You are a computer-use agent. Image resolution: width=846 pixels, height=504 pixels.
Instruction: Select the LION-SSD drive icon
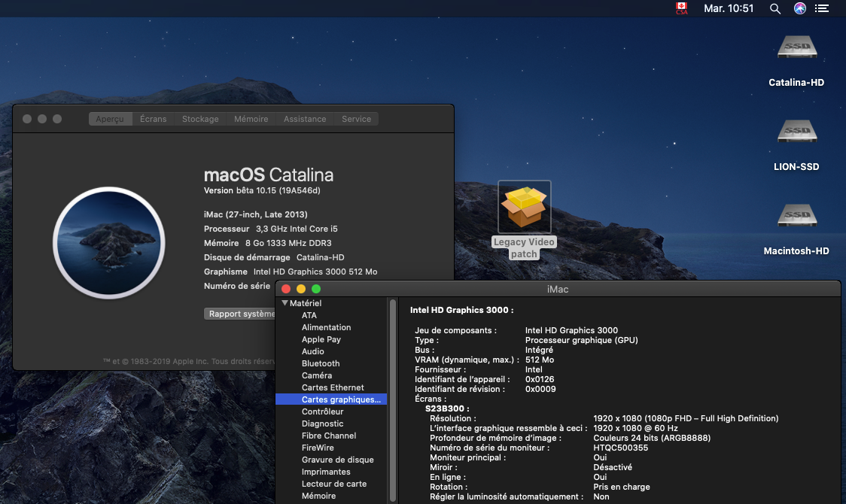[797, 131]
